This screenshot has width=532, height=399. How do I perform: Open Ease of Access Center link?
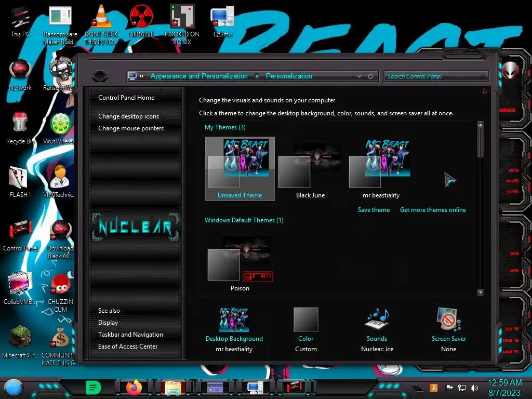(x=128, y=347)
